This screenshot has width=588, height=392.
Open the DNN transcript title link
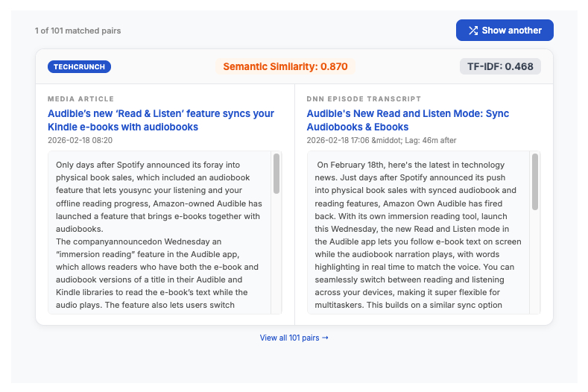click(x=408, y=120)
